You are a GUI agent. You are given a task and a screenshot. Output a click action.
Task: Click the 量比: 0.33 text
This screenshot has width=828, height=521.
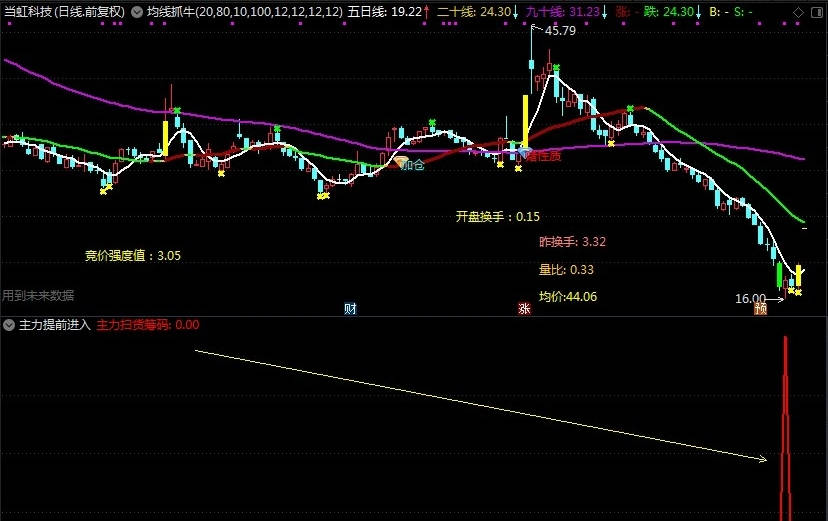(x=566, y=270)
